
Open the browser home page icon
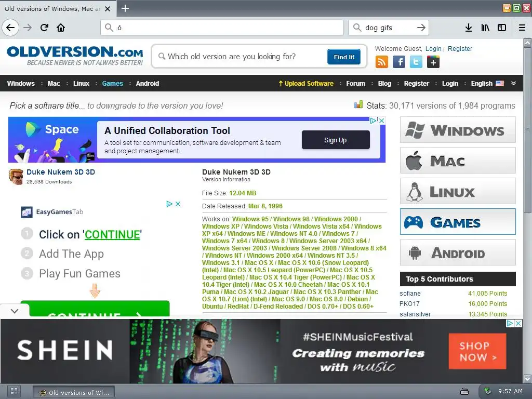pos(61,28)
